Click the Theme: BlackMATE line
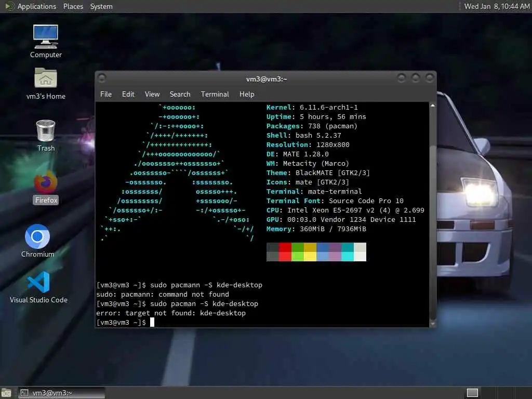 [x=318, y=172]
